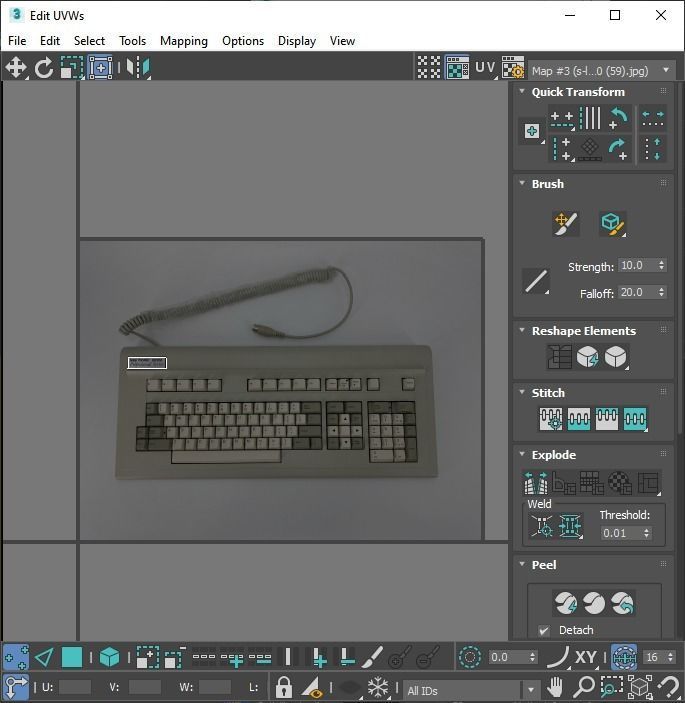Image resolution: width=685 pixels, height=703 pixels.
Task: Enable Vertex sub-object mode
Action: 16,657
